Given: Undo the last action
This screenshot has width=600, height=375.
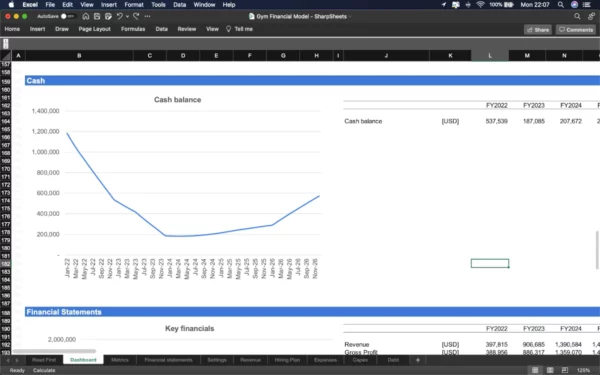Looking at the screenshot, I should click(119, 16).
